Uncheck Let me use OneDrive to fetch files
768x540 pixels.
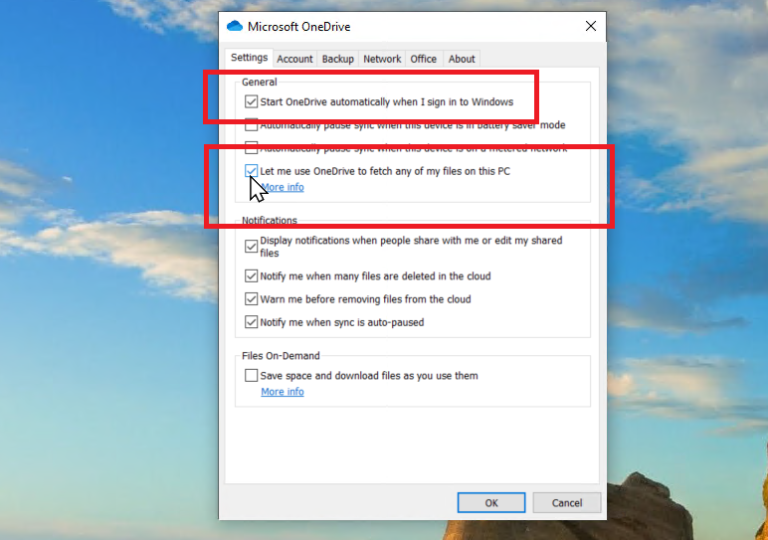coord(251,171)
